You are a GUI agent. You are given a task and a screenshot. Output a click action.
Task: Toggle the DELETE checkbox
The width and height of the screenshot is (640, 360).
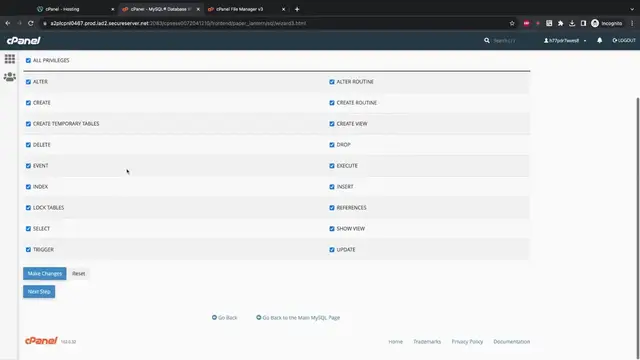pos(28,144)
